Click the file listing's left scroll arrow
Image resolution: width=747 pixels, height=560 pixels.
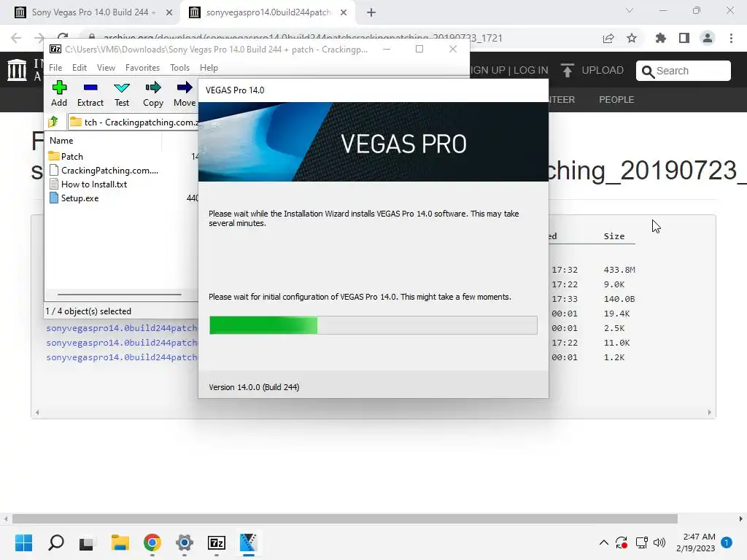(37, 413)
